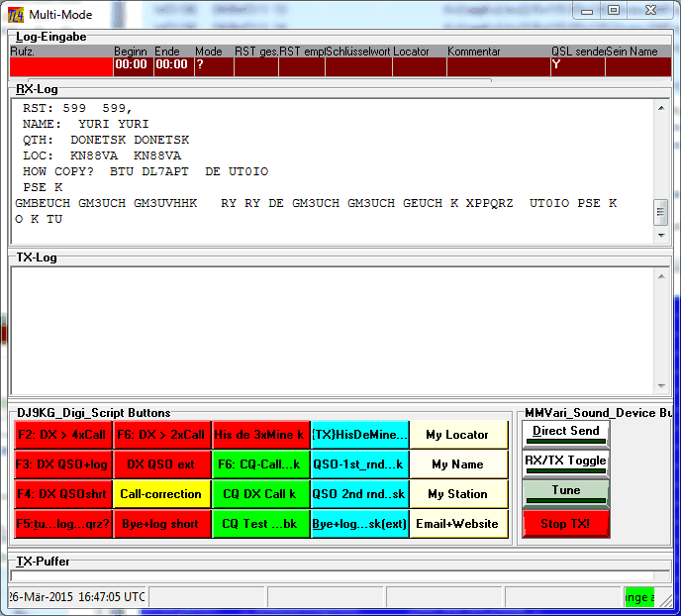Click the Direct Send button
Image resolution: width=681 pixels, height=616 pixels.
566,434
